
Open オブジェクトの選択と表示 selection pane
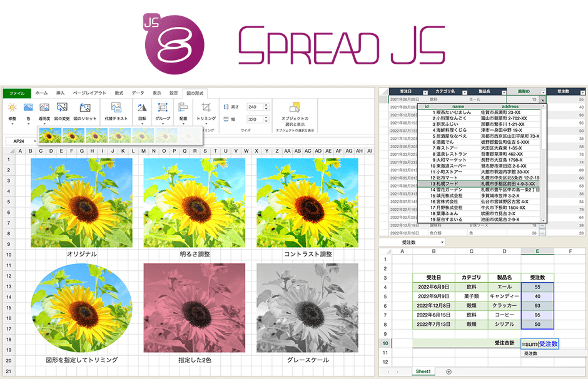coord(295,108)
